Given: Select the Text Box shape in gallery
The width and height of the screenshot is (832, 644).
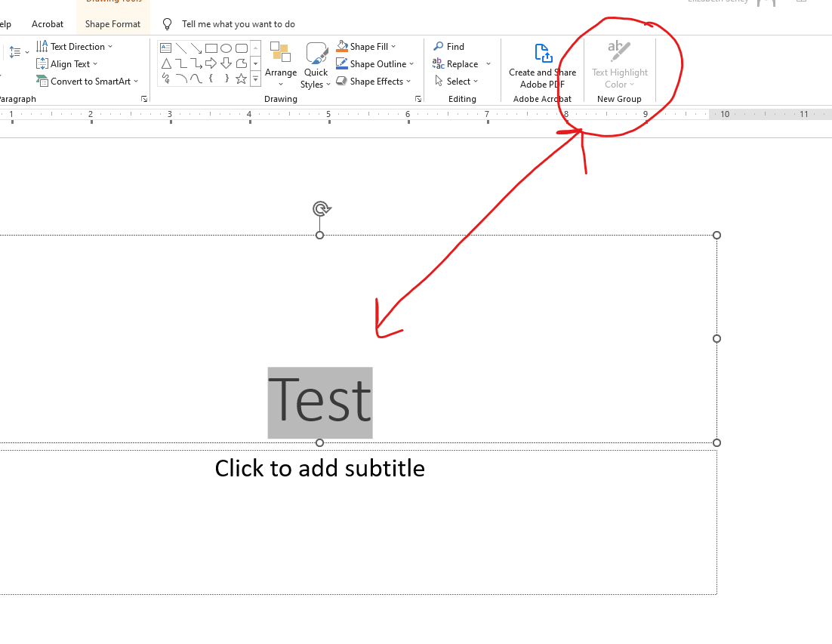Looking at the screenshot, I should (x=165, y=48).
